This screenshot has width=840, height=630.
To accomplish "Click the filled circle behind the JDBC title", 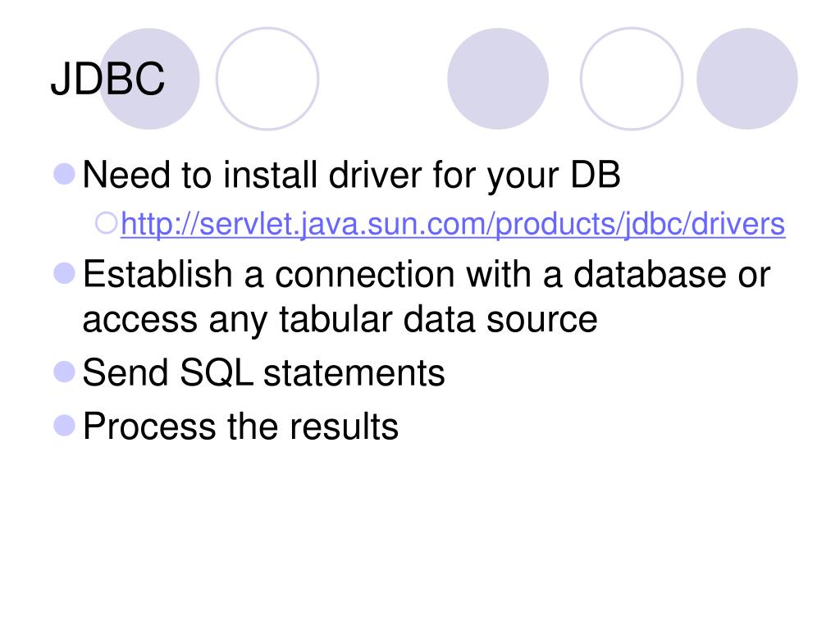I will [x=149, y=79].
